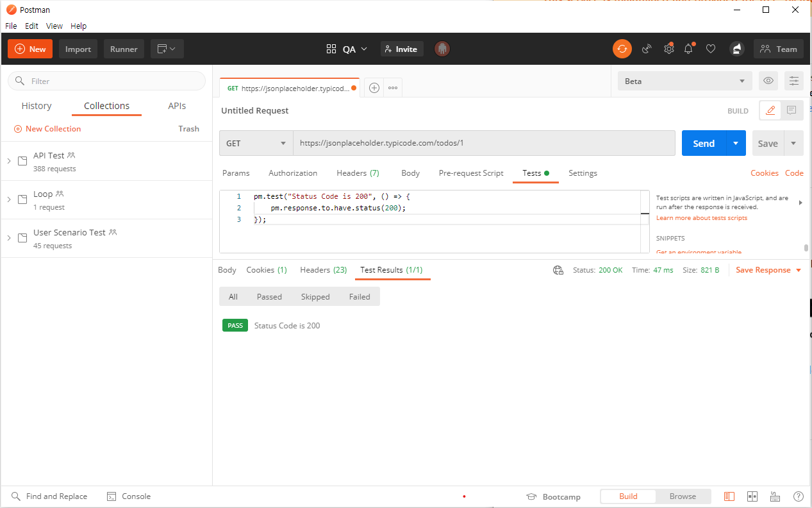
Task: Filter test results by Skipped
Action: click(315, 296)
